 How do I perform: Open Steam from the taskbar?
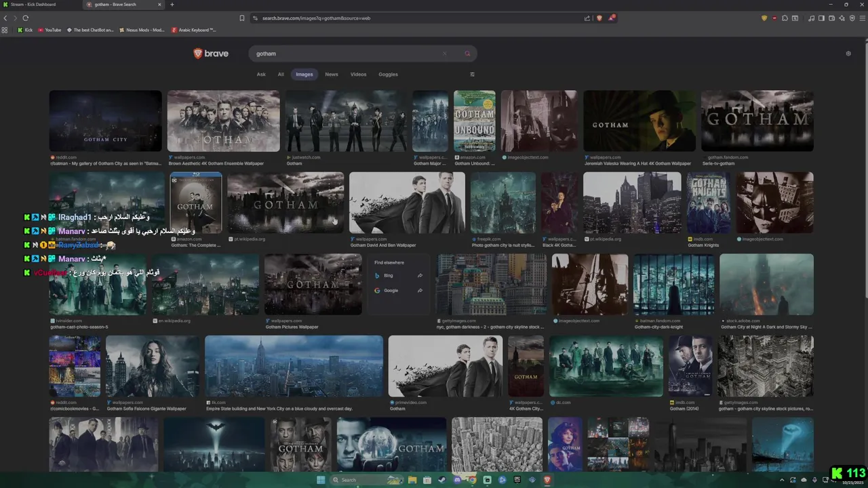pos(442,480)
